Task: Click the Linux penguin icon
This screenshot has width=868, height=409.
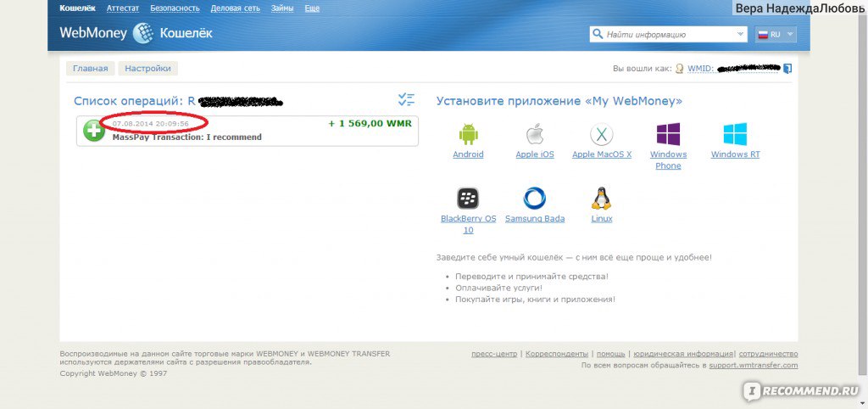Action: (601, 199)
